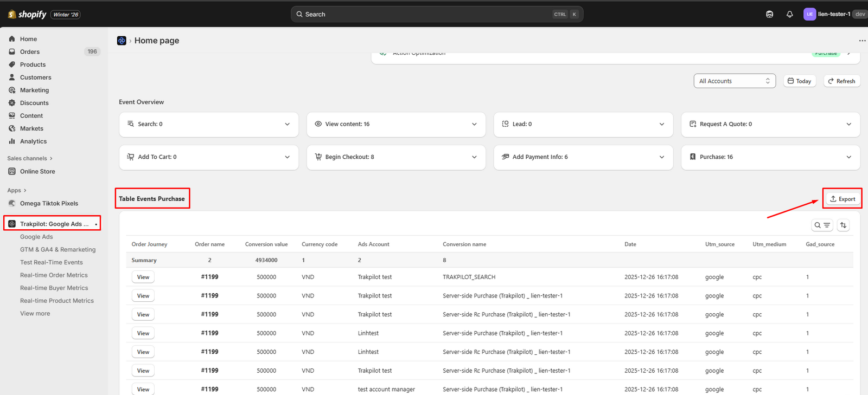Viewport: 868px width, 395px height.
Task: Click the test account manager cell
Action: 386,390
